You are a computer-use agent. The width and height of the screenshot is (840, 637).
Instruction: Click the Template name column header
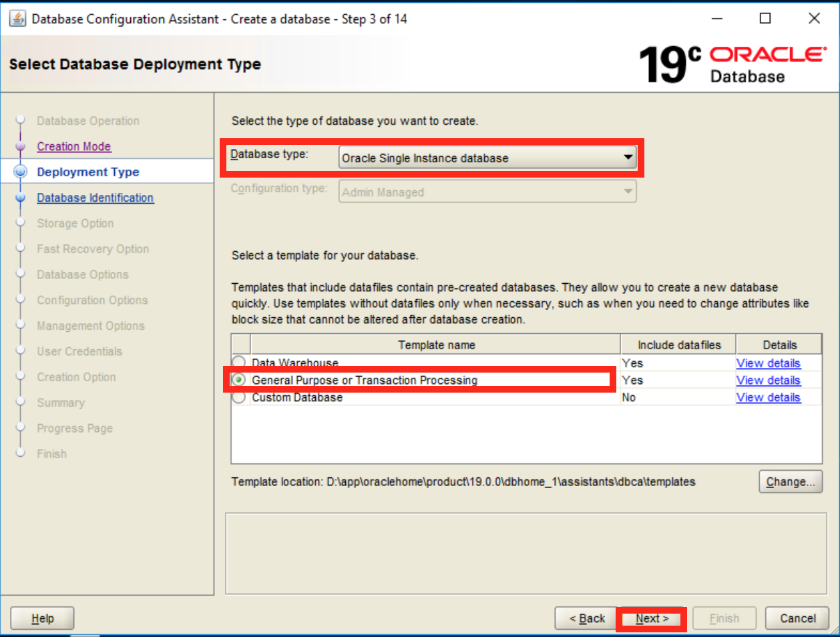coord(436,345)
